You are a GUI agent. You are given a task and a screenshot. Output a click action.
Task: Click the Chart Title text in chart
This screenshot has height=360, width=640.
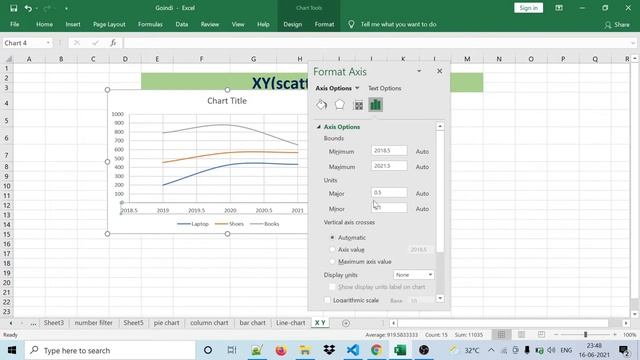click(x=227, y=101)
